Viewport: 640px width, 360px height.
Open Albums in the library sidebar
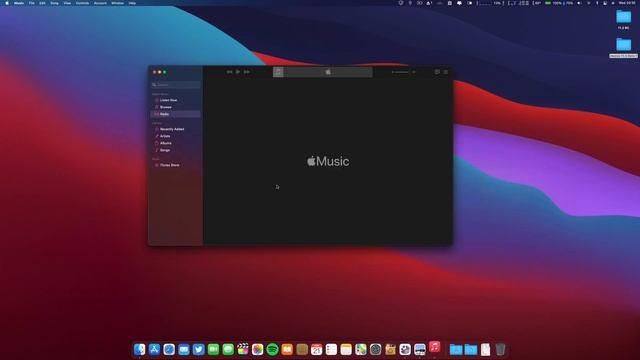pyautogui.click(x=176, y=143)
